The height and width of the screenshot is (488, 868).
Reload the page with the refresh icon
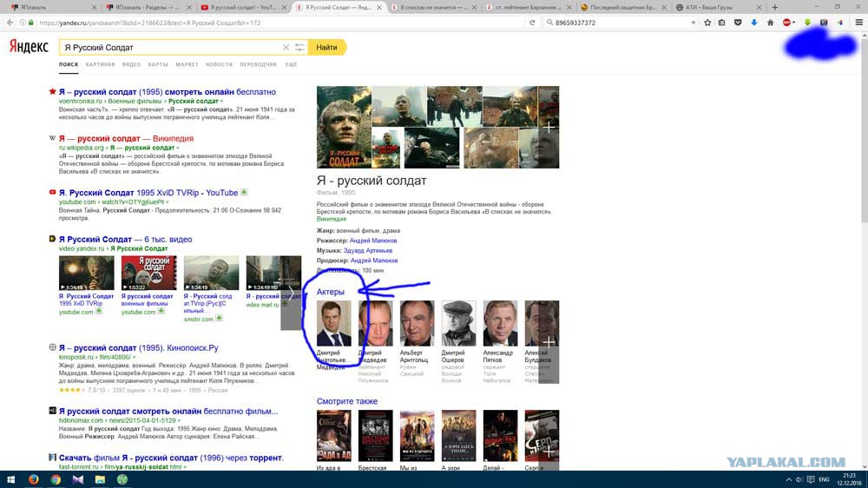point(532,23)
